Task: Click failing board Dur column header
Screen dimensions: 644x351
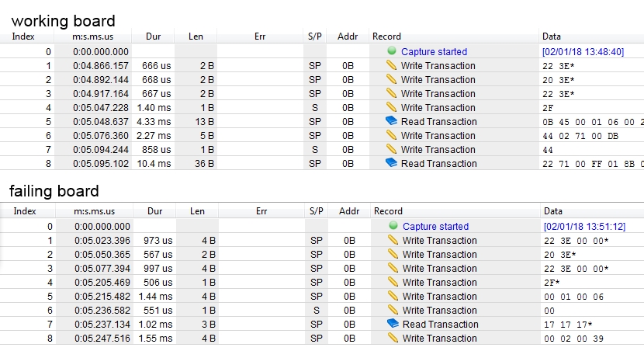Action: [155, 211]
